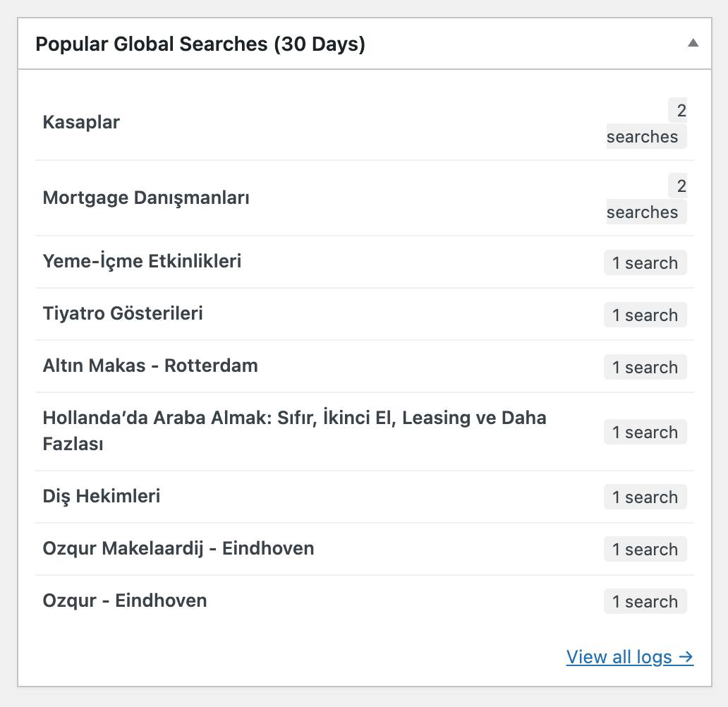This screenshot has height=707, width=728.
Task: Open the View all logs link
Action: (x=629, y=657)
